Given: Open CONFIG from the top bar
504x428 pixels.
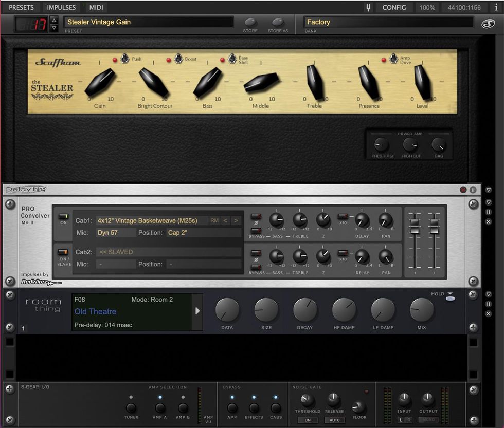Looking at the screenshot, I should [394, 7].
